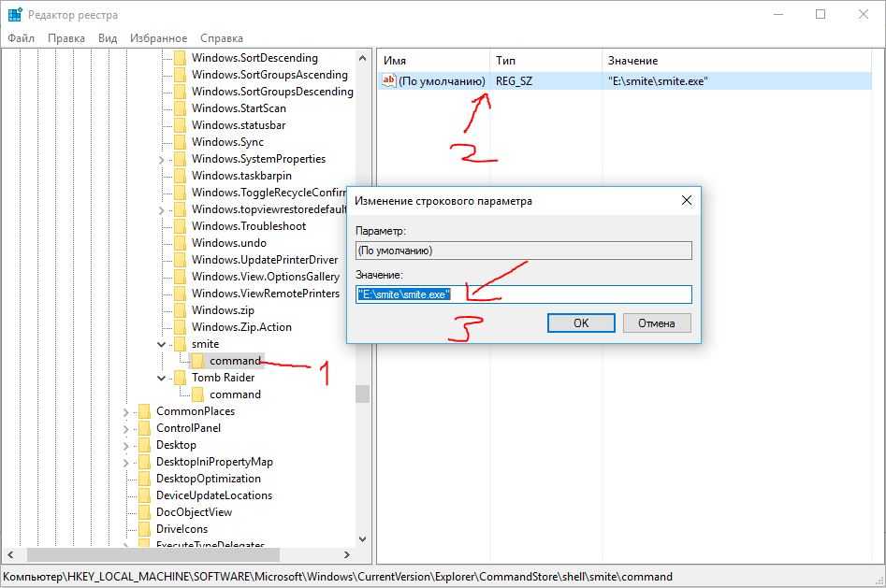Expand the Windows.SystemProperties key
The width and height of the screenshot is (886, 588).
(162, 159)
